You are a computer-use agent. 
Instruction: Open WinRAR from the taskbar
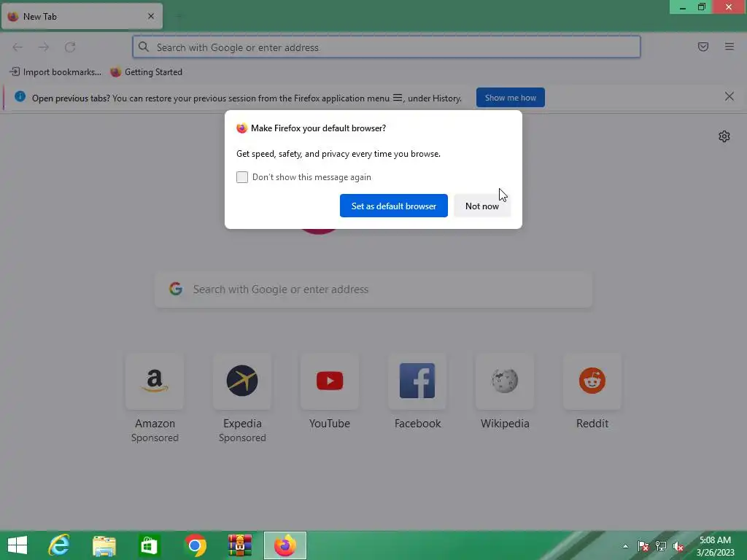[239, 545]
